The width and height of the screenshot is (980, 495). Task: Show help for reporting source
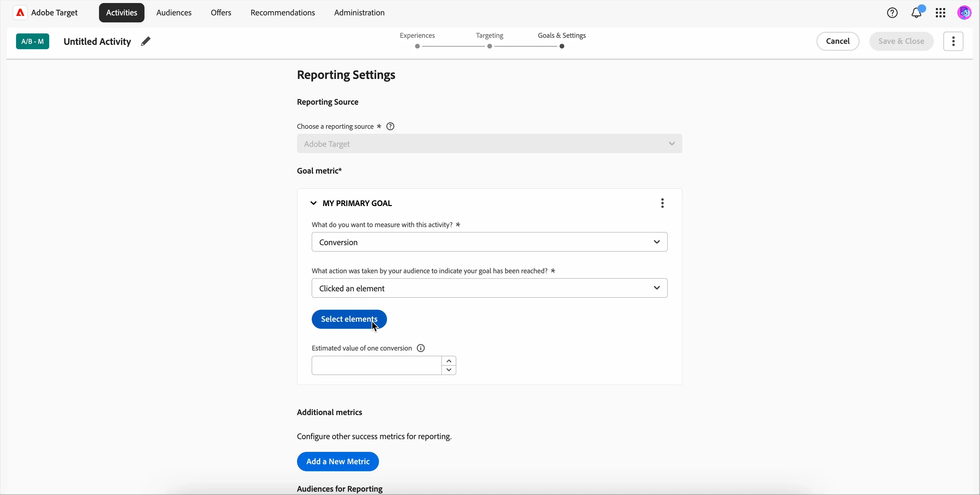(x=390, y=126)
